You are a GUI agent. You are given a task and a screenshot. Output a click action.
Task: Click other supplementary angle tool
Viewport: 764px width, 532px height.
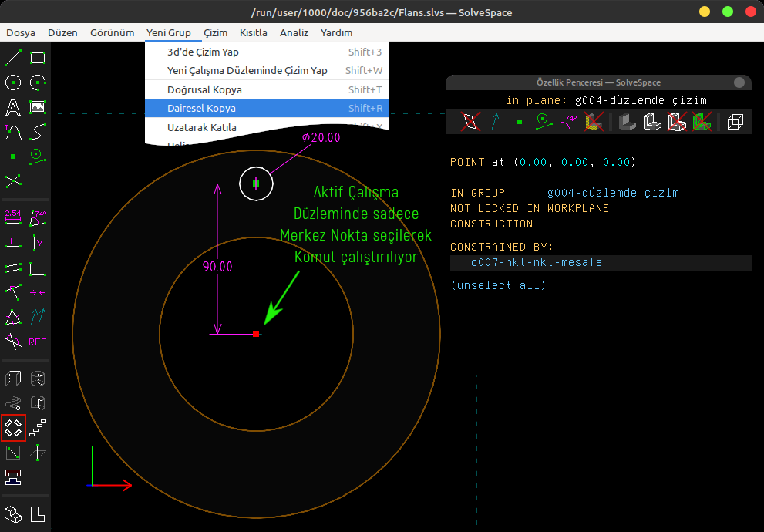coord(13,342)
